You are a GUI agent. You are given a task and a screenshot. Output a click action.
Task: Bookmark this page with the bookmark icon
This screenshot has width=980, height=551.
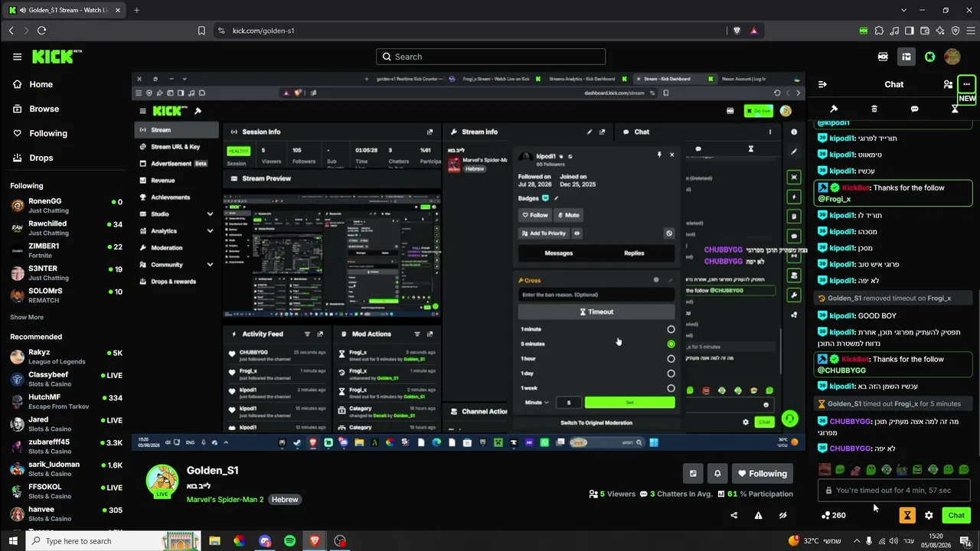pos(201,31)
